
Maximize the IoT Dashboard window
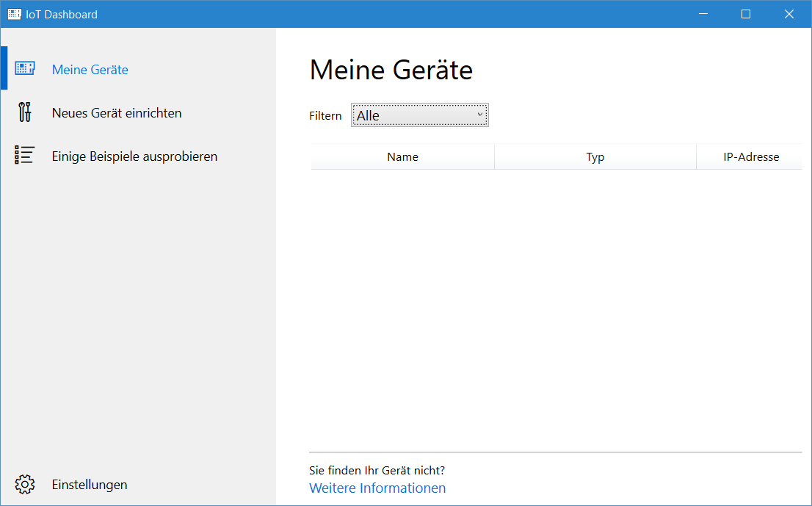746,13
